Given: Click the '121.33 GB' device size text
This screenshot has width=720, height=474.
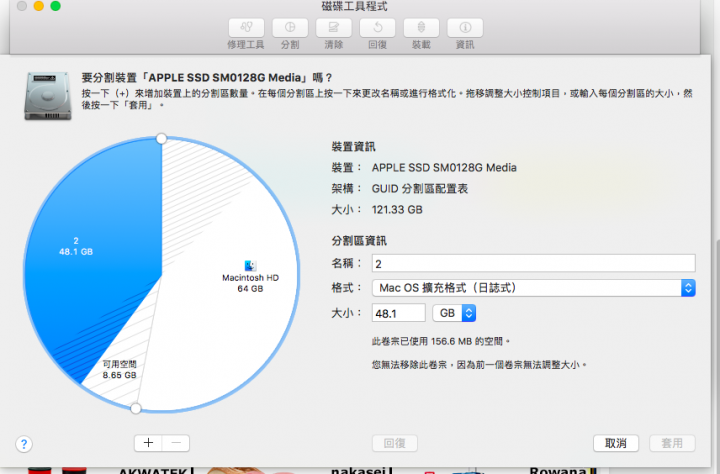Looking at the screenshot, I should [x=397, y=210].
